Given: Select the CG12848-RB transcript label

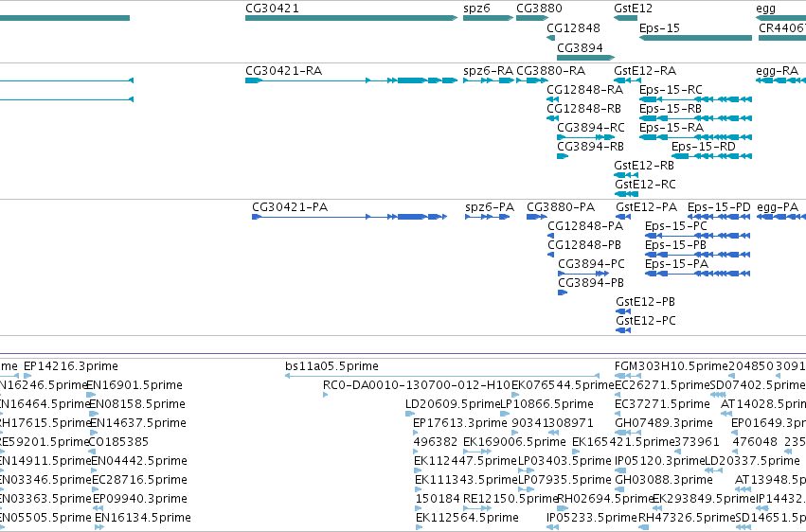Looking at the screenshot, I should coord(583,109).
